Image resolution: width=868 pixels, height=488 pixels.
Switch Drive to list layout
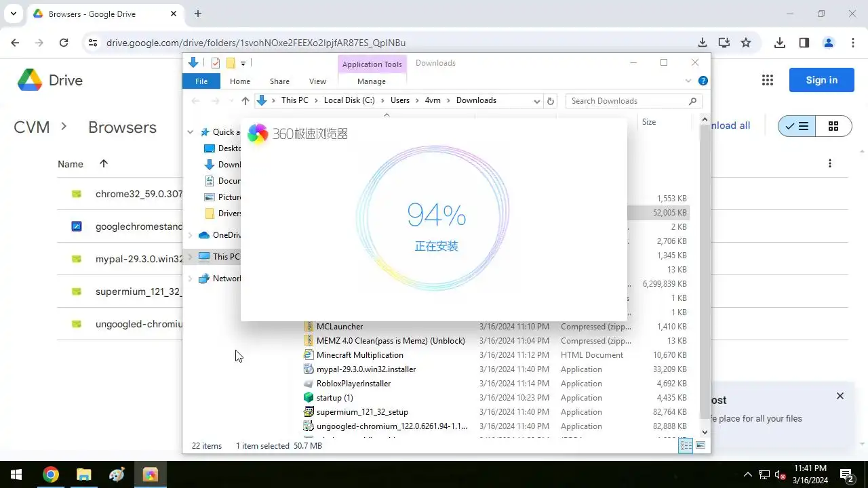pos(797,126)
